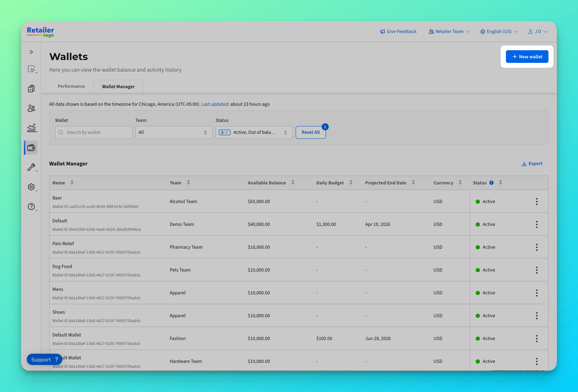Expand the Retailer Team menu

[x=449, y=32]
